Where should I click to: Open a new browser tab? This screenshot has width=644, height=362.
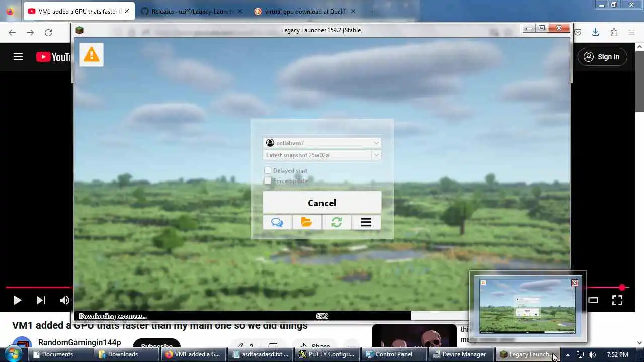coord(372,11)
